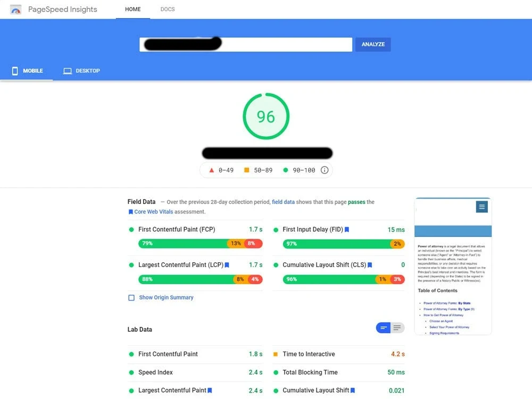The height and width of the screenshot is (399, 532).
Task: Switch to the DESKTOP tab
Action: click(x=81, y=71)
